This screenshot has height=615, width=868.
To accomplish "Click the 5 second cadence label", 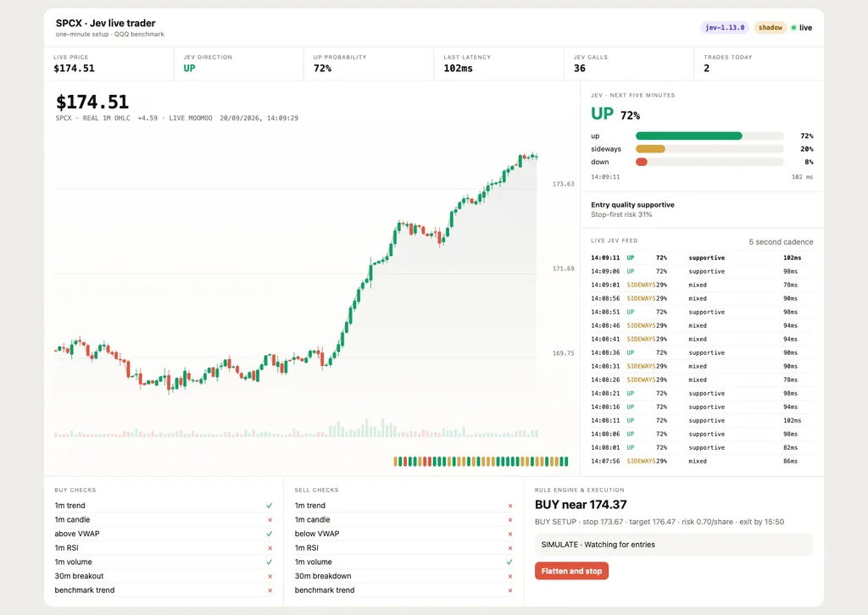I will pos(781,242).
